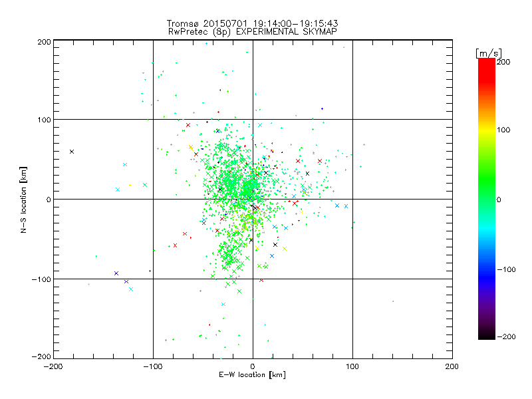Click the "[m/s]" unit label above the colorbar

489,53
